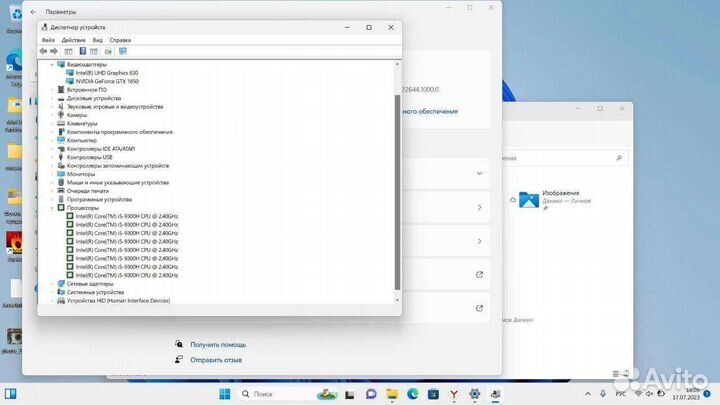Select Компоненты программного обеспечения

tap(120, 132)
